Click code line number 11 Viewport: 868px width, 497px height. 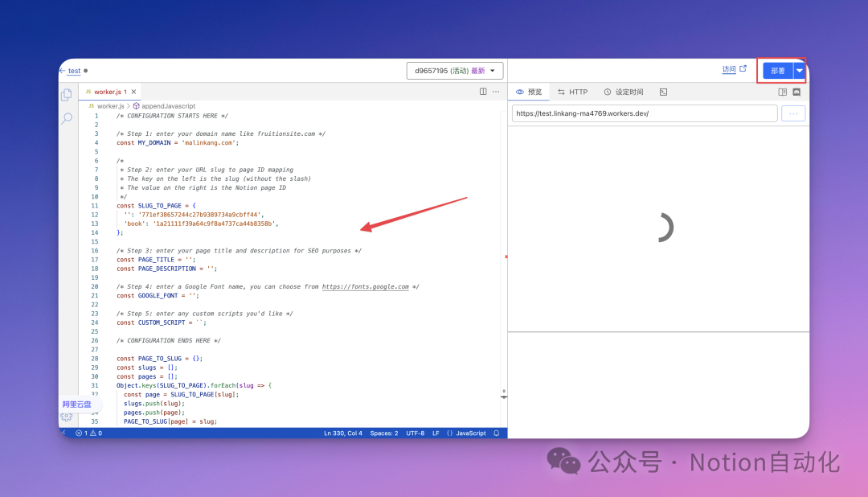(x=95, y=206)
